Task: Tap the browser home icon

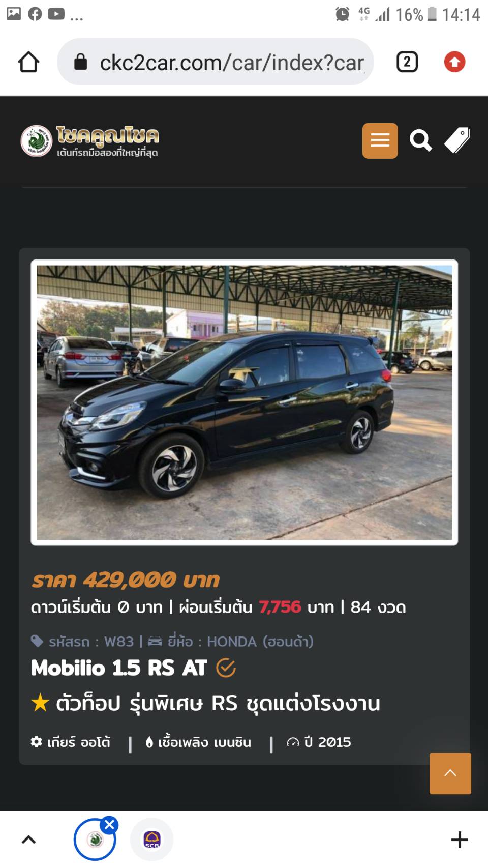Action: pyautogui.click(x=28, y=62)
